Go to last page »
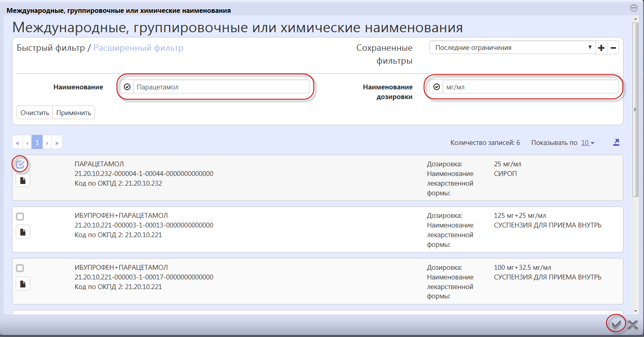 point(57,143)
